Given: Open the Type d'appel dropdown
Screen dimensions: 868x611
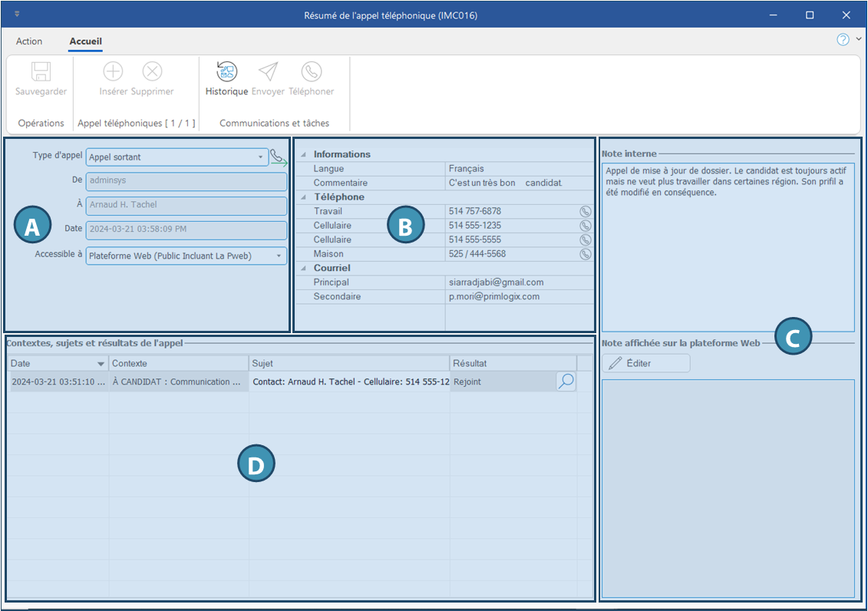Looking at the screenshot, I should pos(260,157).
